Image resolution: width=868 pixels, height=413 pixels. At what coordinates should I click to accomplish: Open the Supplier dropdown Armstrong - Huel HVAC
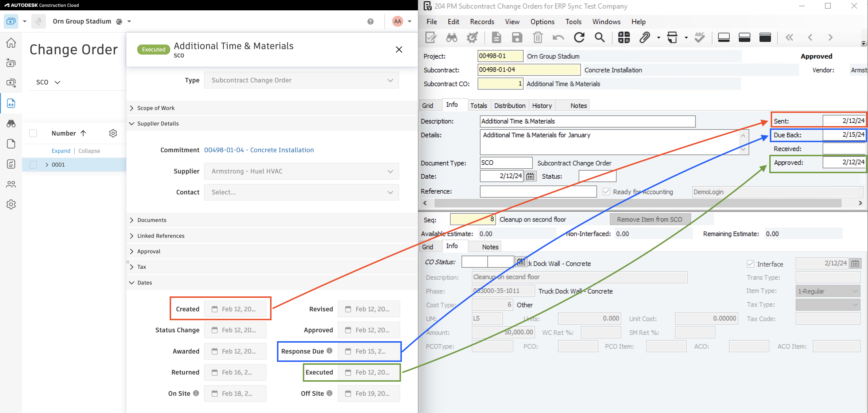tap(301, 171)
